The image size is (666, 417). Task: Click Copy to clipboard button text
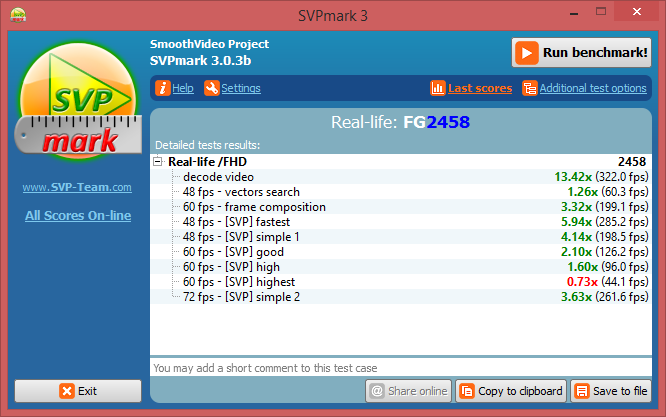(520, 391)
